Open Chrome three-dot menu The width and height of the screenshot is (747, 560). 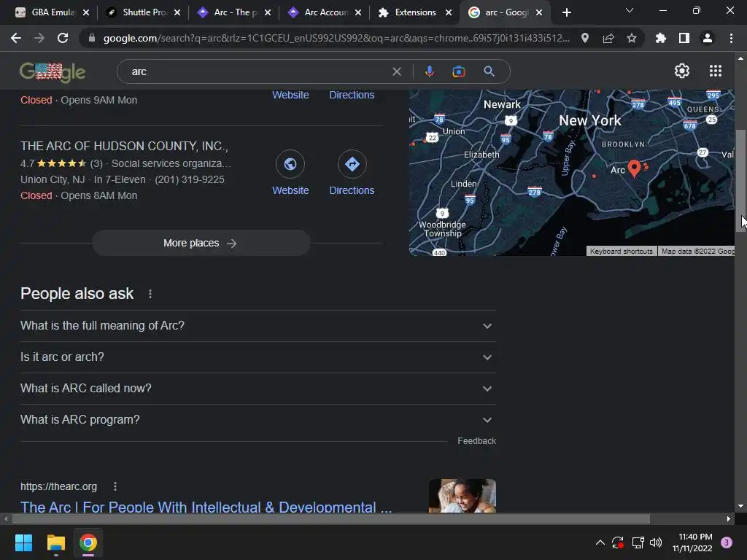[x=731, y=38]
